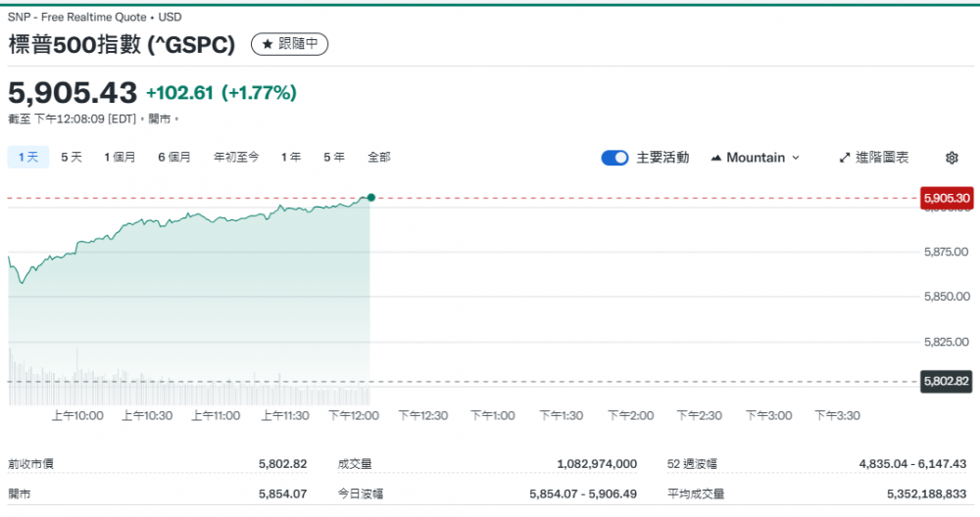Toggle the 主要活動 switch off
The height and width of the screenshot is (517, 980).
614,158
